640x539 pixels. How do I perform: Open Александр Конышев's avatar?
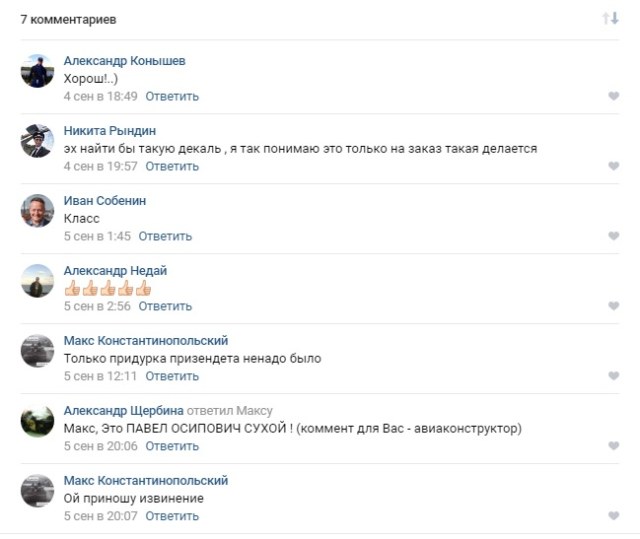click(37, 71)
